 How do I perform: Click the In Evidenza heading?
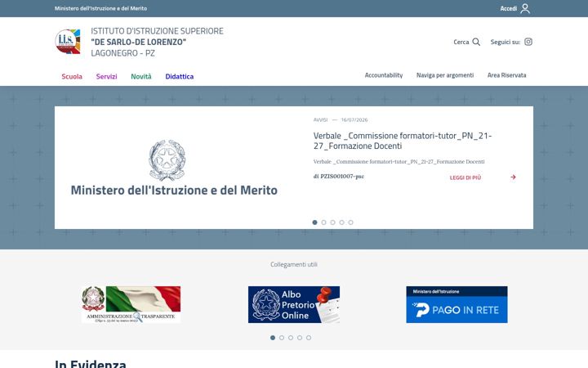click(x=91, y=363)
